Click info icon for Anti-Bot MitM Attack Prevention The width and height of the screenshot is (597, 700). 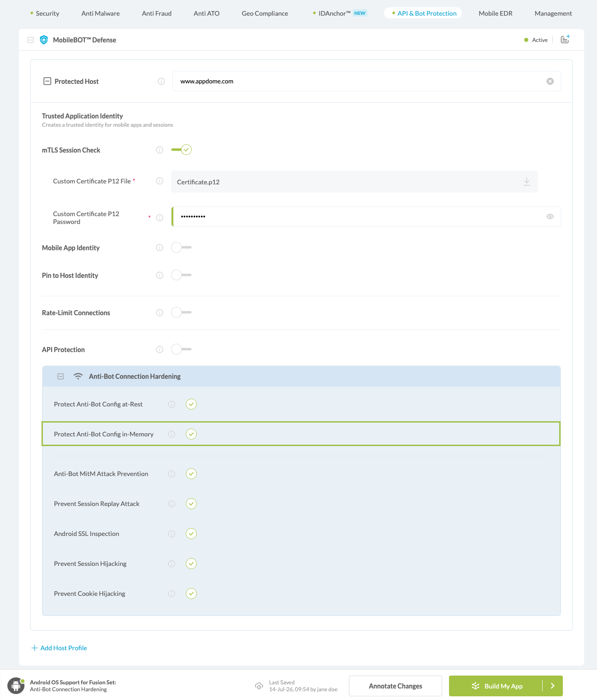(x=171, y=474)
